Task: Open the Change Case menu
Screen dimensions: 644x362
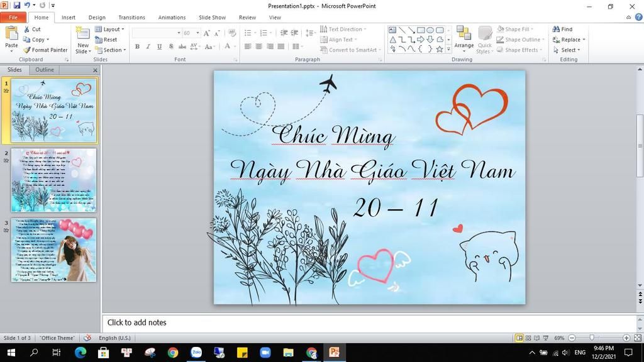Action: [x=209, y=47]
